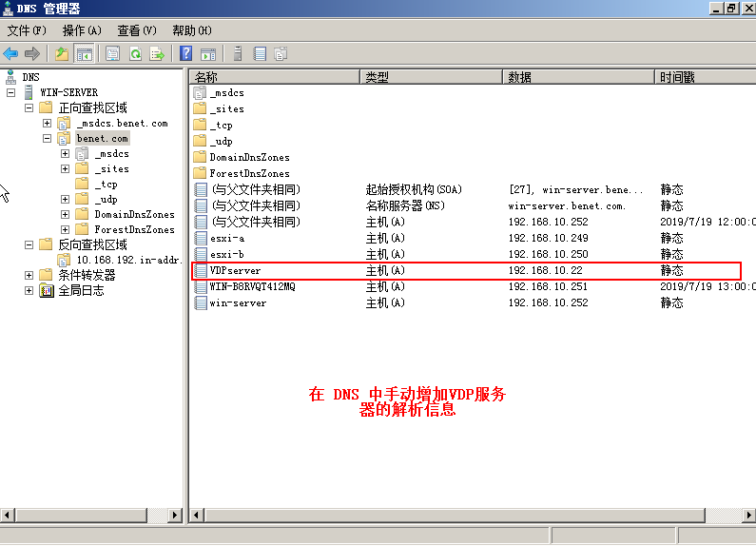Select ForestDnsZones in the left tree
756x546 pixels.
(x=134, y=229)
